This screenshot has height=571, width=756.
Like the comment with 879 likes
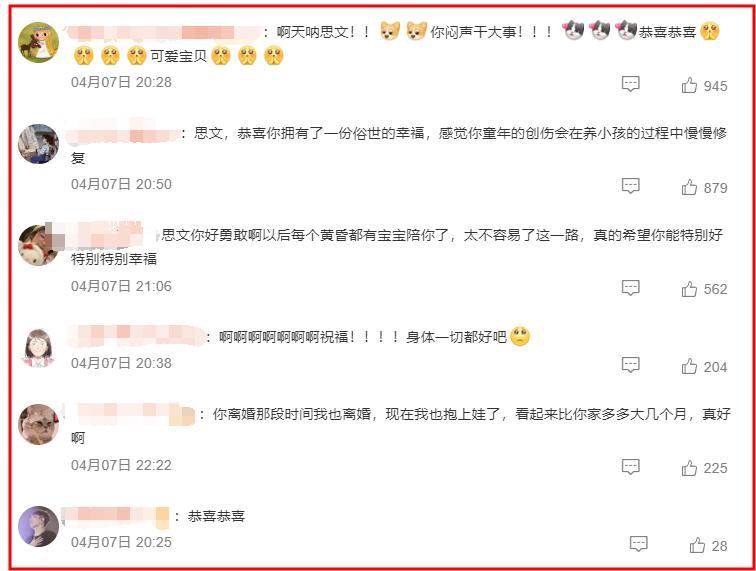(689, 187)
